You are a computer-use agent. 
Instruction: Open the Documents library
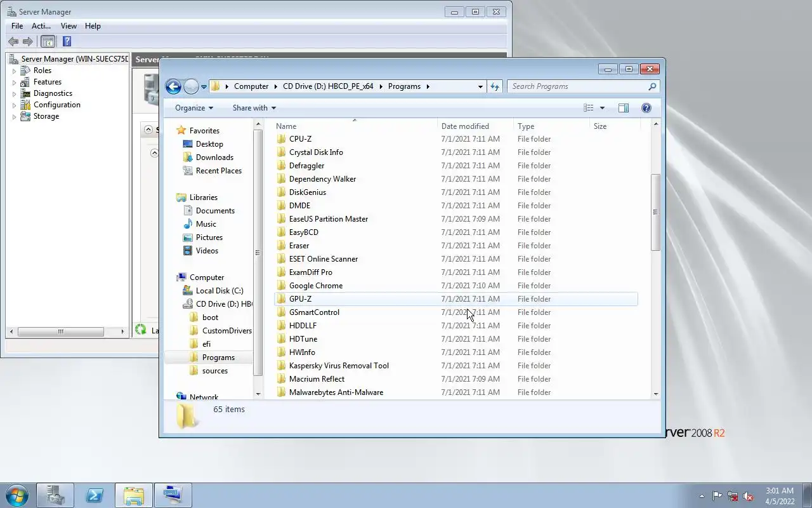[x=215, y=211]
